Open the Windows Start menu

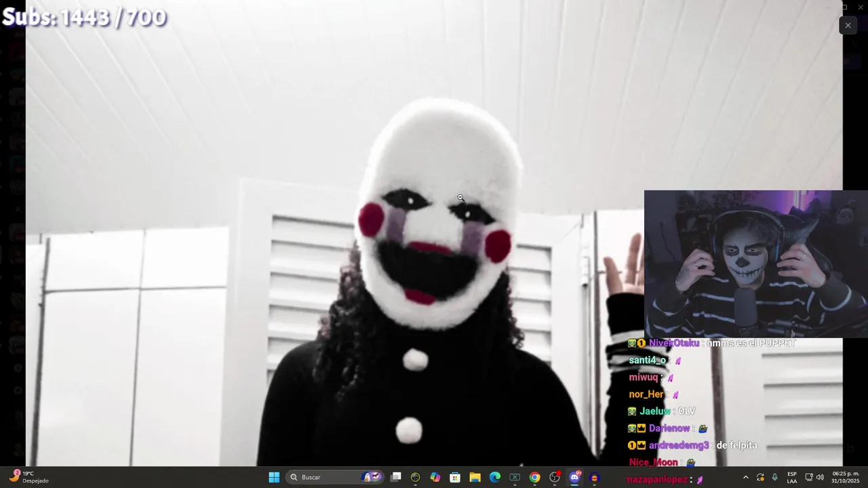274,477
